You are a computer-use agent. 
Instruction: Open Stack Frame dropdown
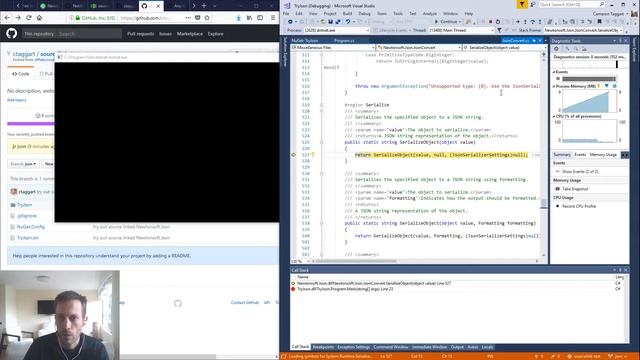pos(584,30)
